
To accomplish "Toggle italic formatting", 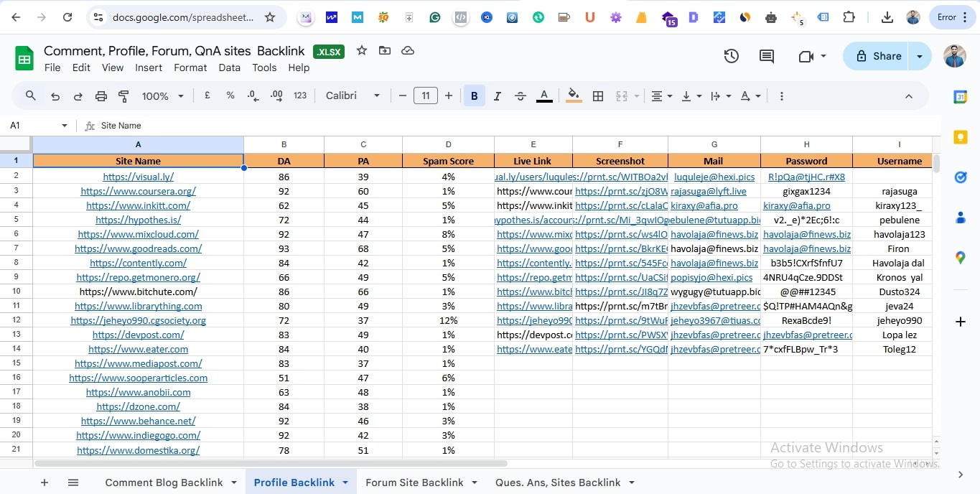I will pos(498,96).
